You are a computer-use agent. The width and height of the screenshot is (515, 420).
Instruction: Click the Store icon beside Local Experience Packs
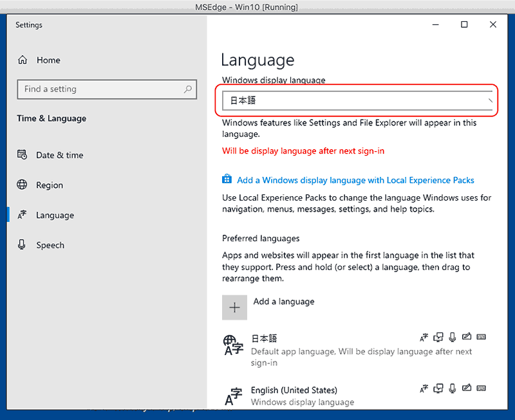point(227,180)
